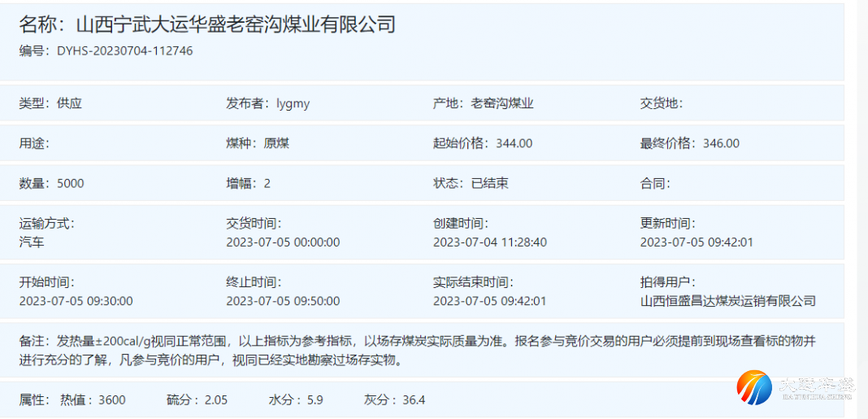Screen dimensions: 868x419
Task: Click the transport method value 汽车
Action: coord(32,242)
